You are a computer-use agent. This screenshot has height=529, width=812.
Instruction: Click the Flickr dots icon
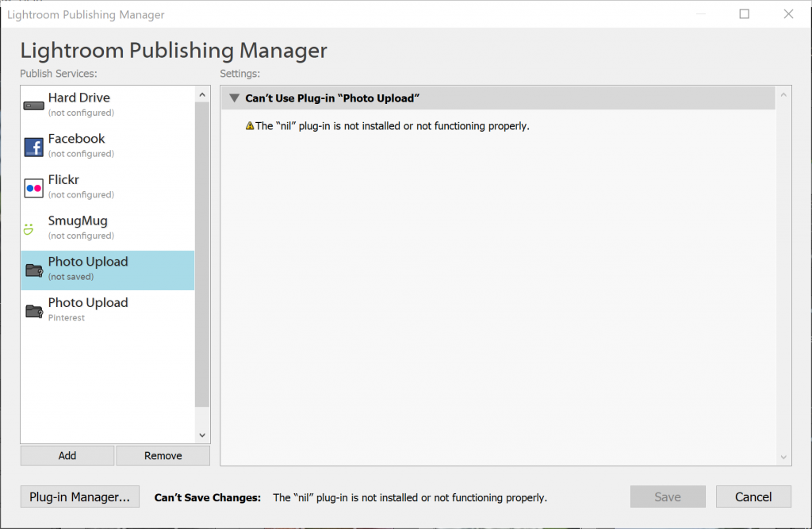pyautogui.click(x=33, y=188)
